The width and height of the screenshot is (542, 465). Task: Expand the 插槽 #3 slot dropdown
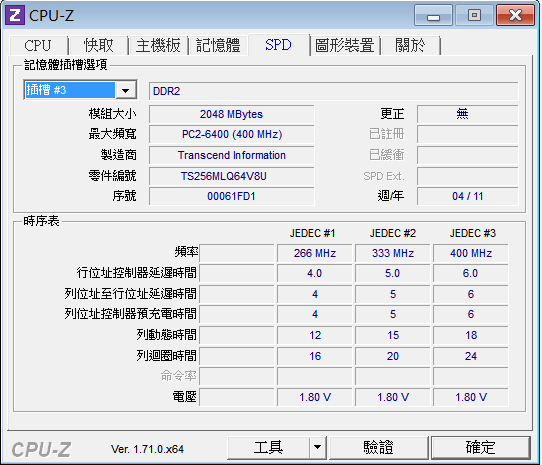tap(125, 91)
